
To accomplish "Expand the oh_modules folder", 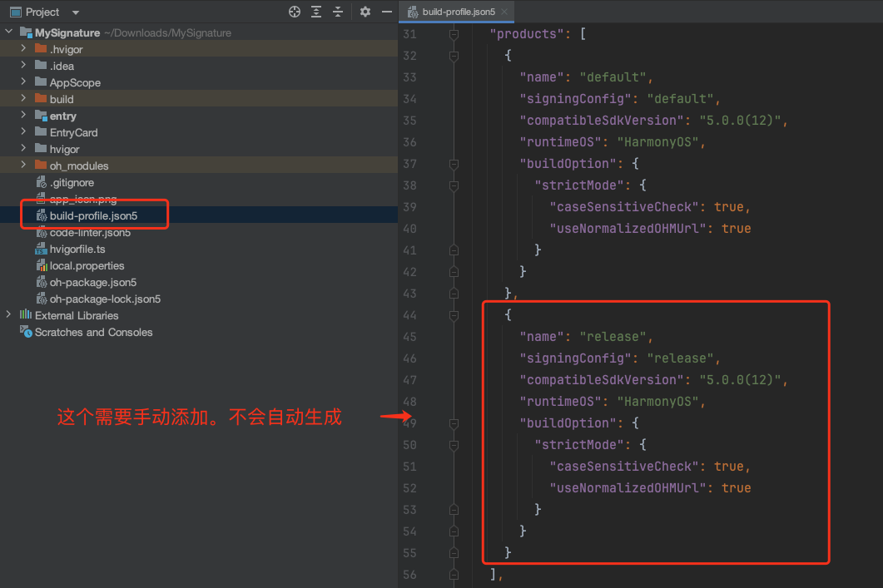I will [x=23, y=165].
